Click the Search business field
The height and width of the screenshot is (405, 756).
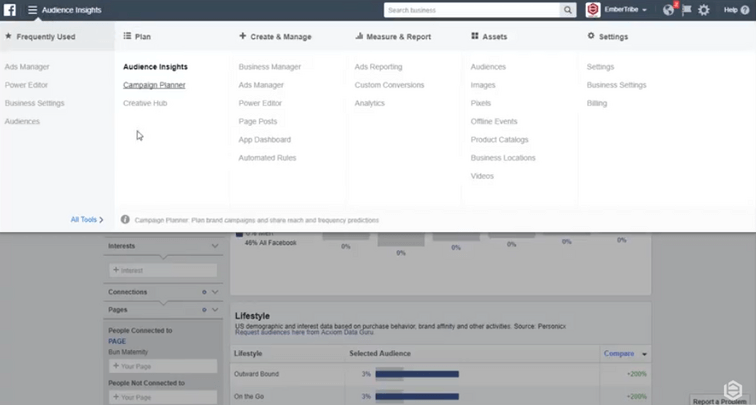click(472, 10)
